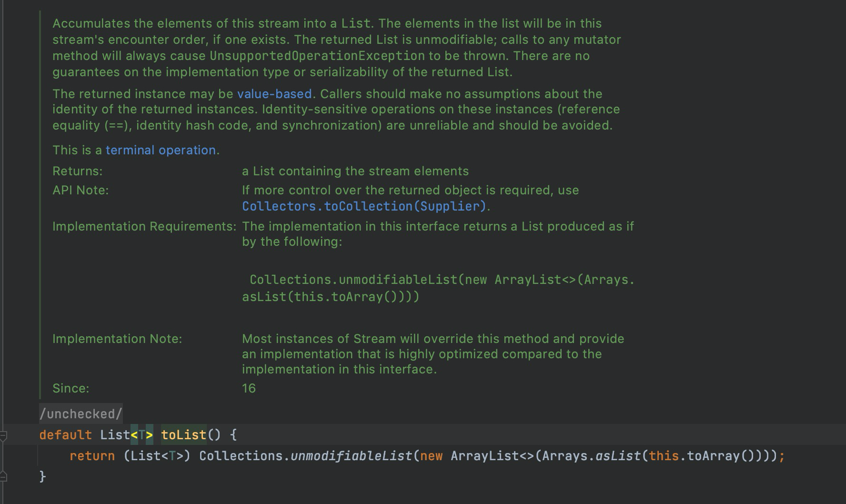Click the Implementation Note label
This screenshot has height=504, width=846.
click(117, 339)
